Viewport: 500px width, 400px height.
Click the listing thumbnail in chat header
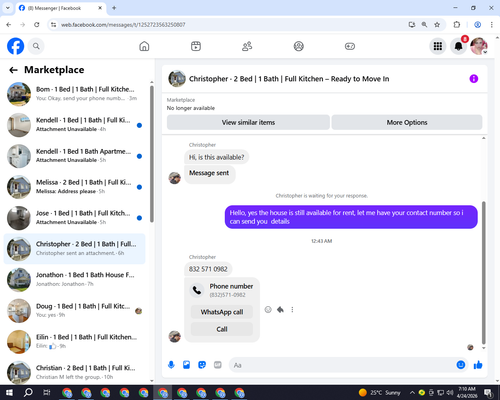177,79
